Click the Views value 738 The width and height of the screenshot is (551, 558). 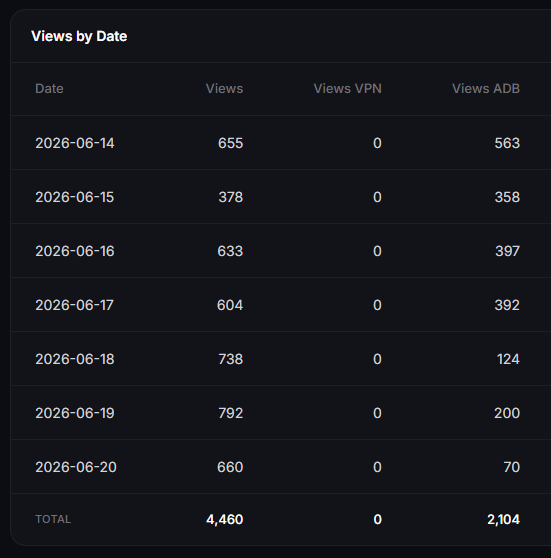(x=231, y=359)
